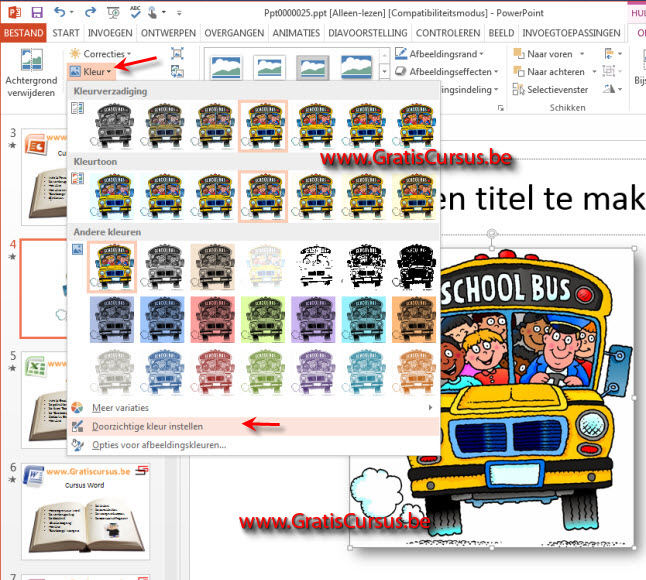Viewport: 646px width, 580px height.
Task: Choose Meer variaties menu entry
Action: (253, 407)
